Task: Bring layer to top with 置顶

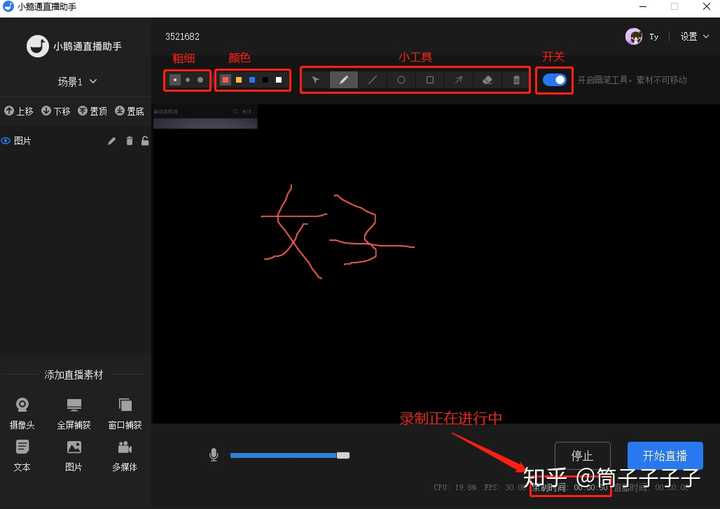Action: click(92, 111)
